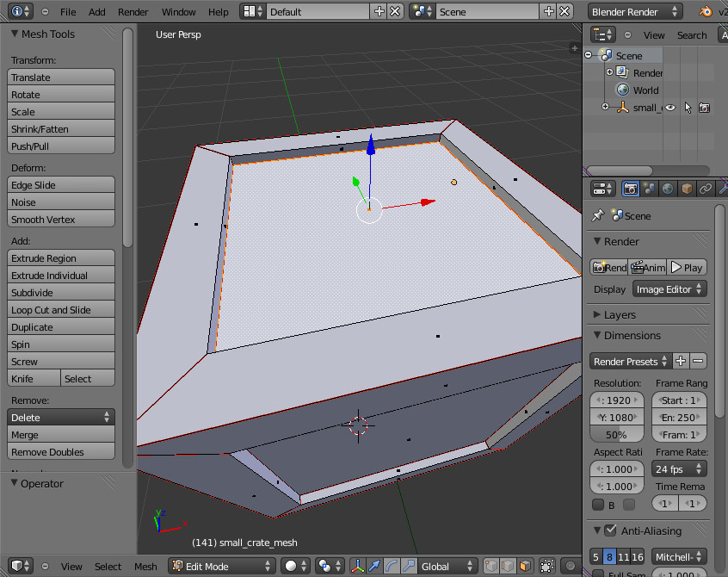Image resolution: width=728 pixels, height=577 pixels.
Task: Open the viewport shading selector
Action: point(295,566)
